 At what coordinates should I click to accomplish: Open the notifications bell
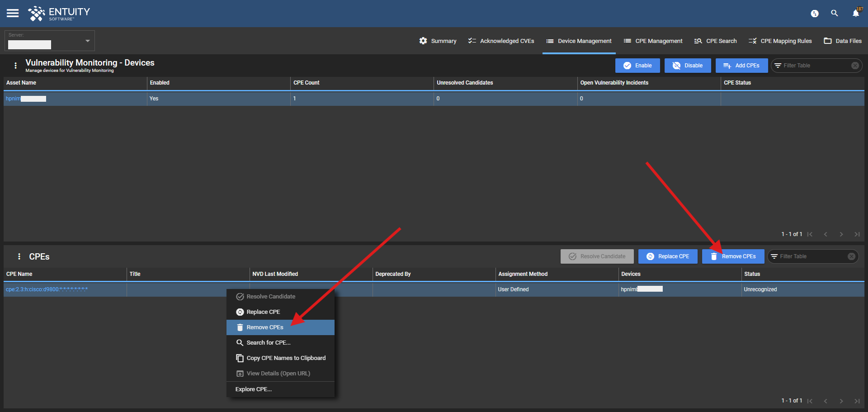856,13
